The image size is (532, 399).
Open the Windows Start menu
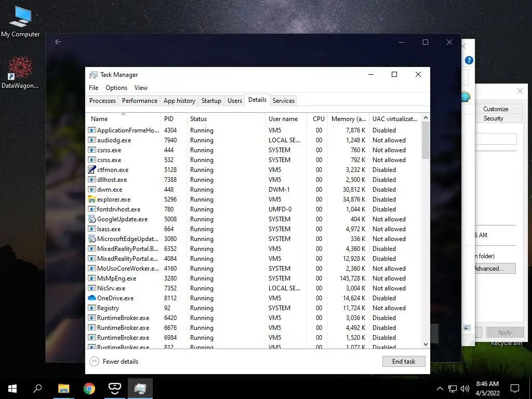[12, 388]
